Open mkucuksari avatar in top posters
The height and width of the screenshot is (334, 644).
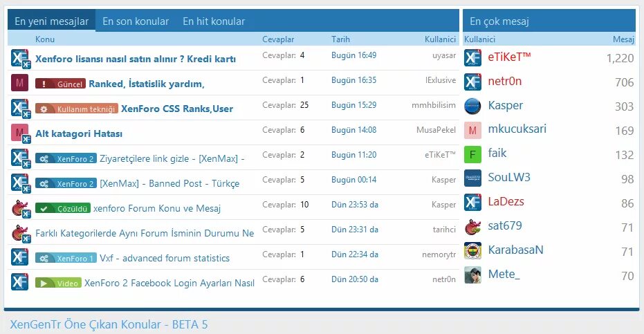click(x=472, y=130)
